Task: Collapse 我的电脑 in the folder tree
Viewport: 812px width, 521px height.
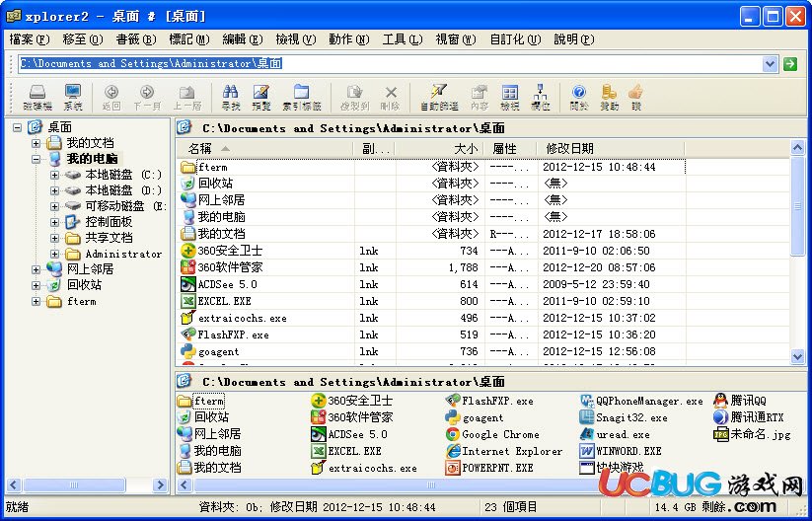Action: [x=36, y=159]
